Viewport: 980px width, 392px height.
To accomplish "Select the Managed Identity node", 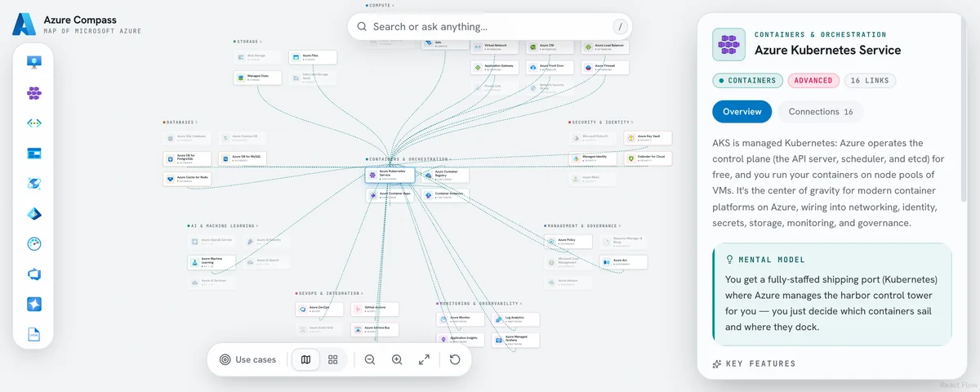I will click(x=594, y=158).
